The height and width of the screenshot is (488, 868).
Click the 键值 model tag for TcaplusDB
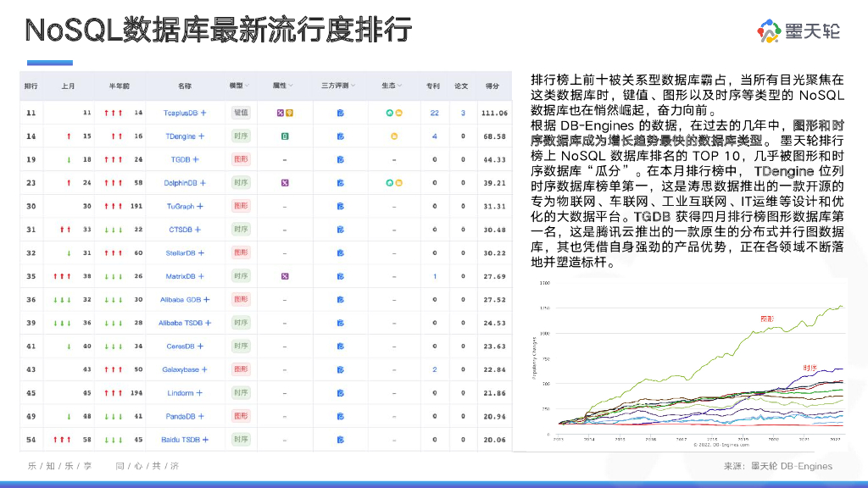coord(241,113)
